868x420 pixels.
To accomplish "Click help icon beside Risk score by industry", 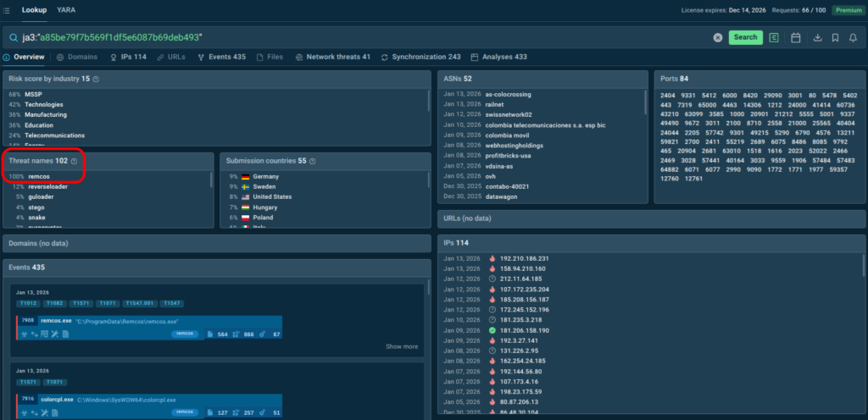I will coord(96,79).
